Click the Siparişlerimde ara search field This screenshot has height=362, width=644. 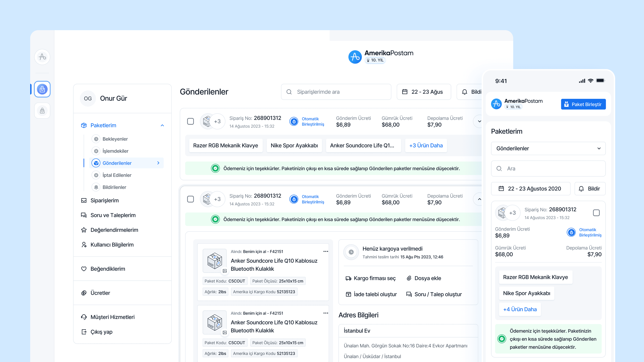(336, 92)
